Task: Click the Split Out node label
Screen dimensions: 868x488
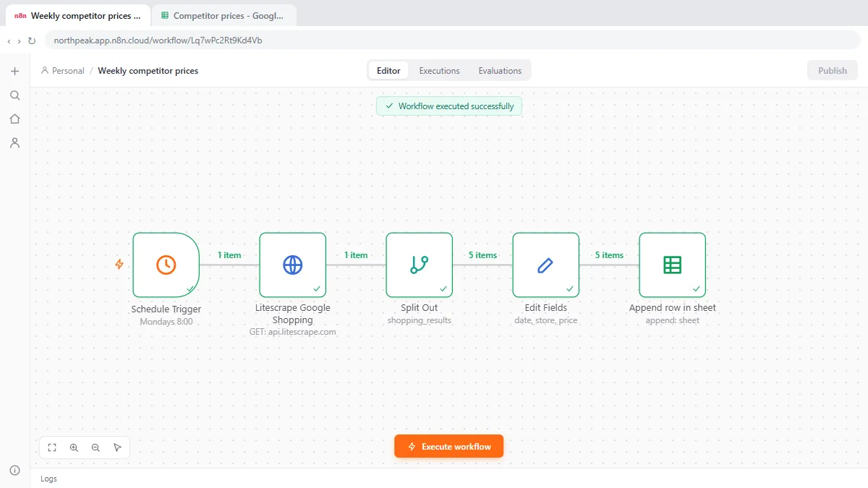Action: 420,308
